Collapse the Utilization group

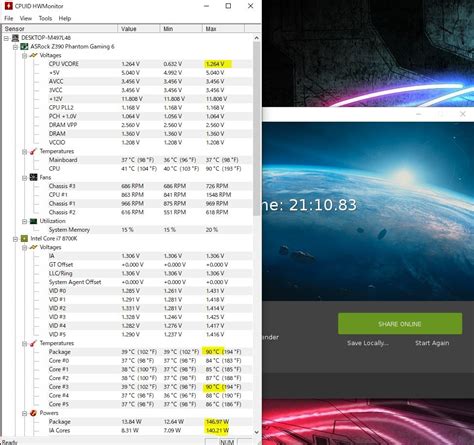pos(24,221)
